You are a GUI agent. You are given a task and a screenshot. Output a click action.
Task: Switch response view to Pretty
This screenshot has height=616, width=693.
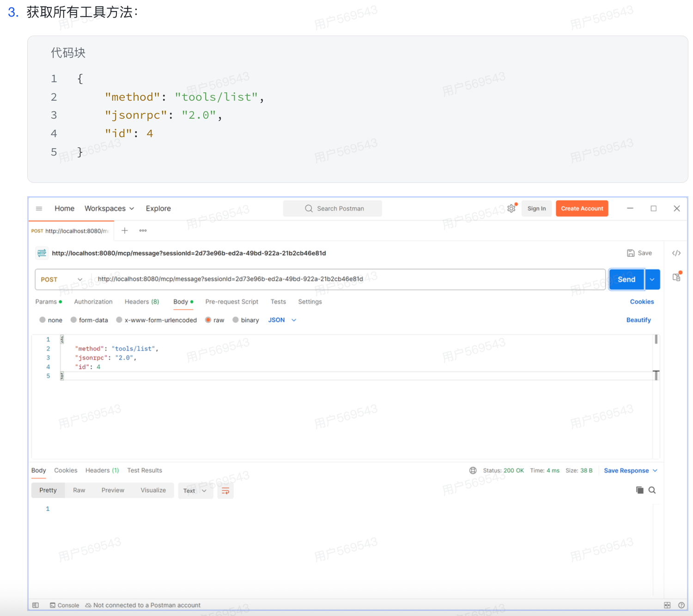[48, 490]
